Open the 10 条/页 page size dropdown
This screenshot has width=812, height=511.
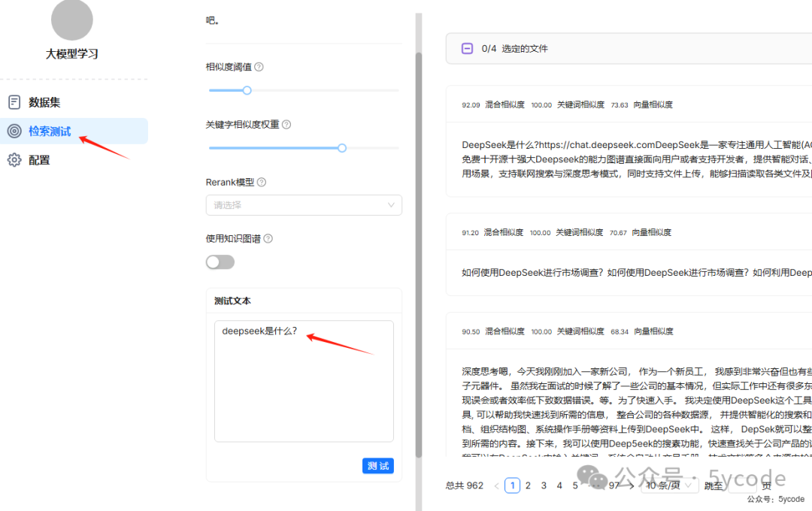670,485
